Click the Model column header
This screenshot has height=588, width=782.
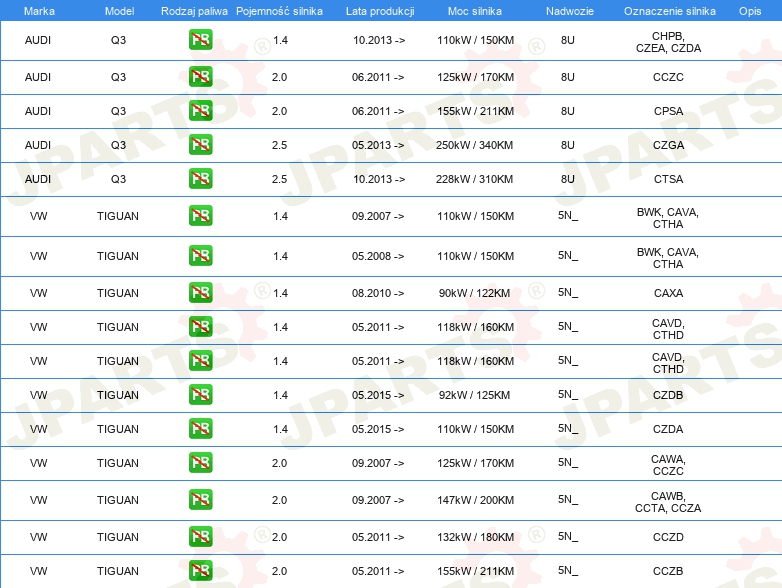coord(118,10)
